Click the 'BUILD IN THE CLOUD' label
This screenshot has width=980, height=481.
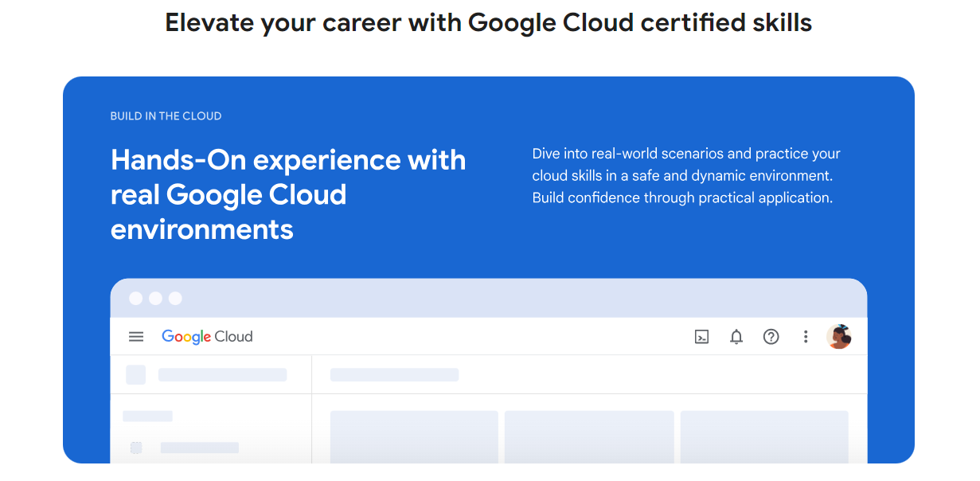click(x=166, y=115)
